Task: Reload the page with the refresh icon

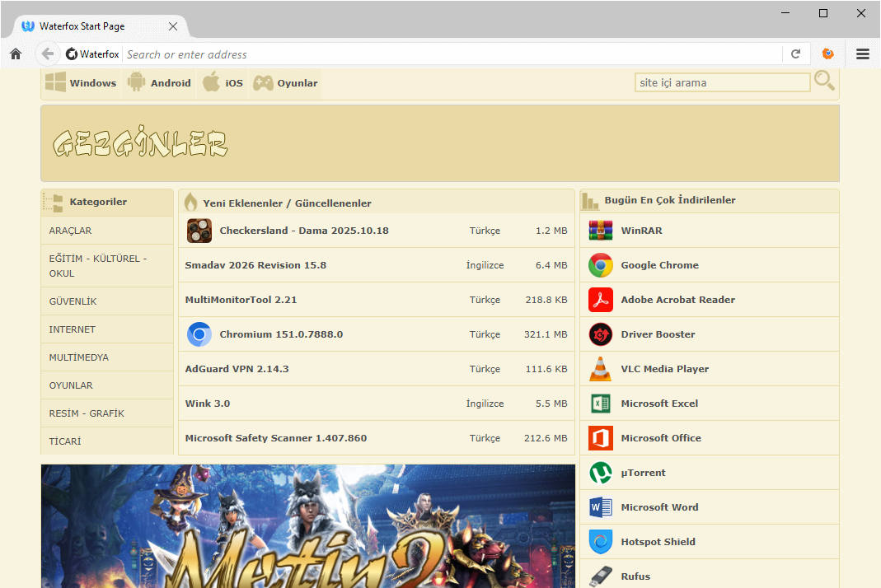Action: 795,54
